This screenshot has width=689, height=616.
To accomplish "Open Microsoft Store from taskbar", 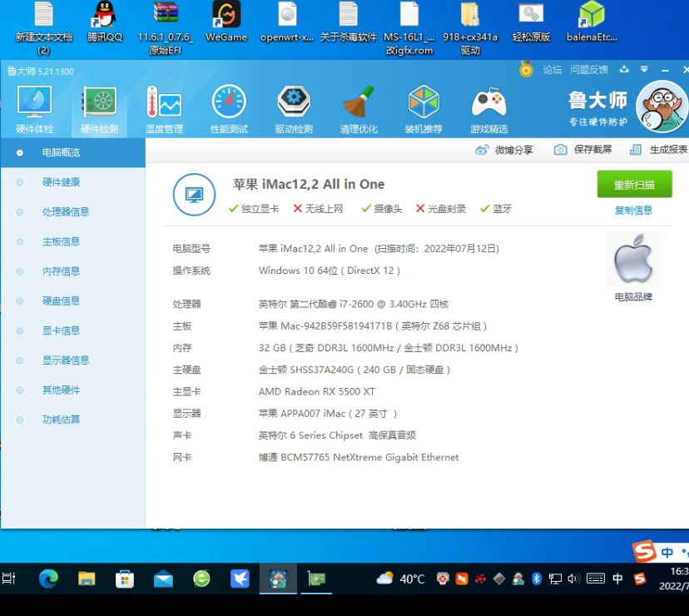I will pyautogui.click(x=125, y=579).
